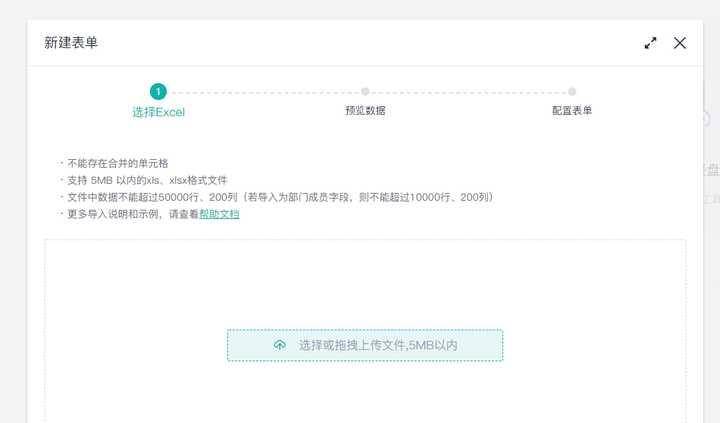Image resolution: width=720 pixels, height=423 pixels.
Task: Expand the 新建表单 dialog to fullscreen
Action: pyautogui.click(x=650, y=43)
